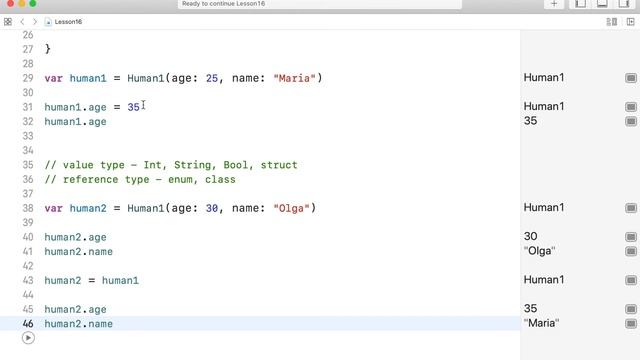
Task: Click the "Maria" string in line 29
Action: pos(294,78)
